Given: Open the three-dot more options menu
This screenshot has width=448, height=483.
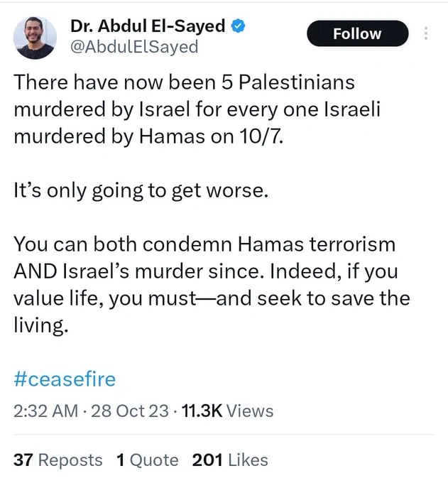Looking at the screenshot, I should [426, 33].
